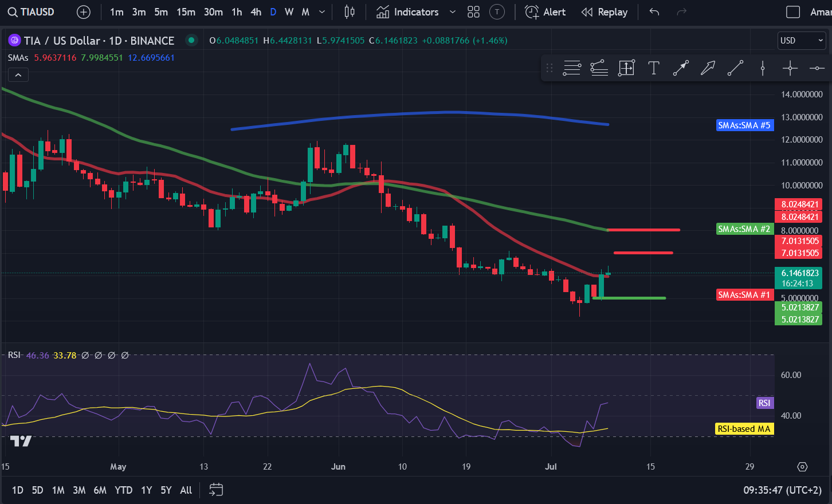This screenshot has height=504, width=832.
Task: Set the 5Y date range
Action: (x=166, y=490)
